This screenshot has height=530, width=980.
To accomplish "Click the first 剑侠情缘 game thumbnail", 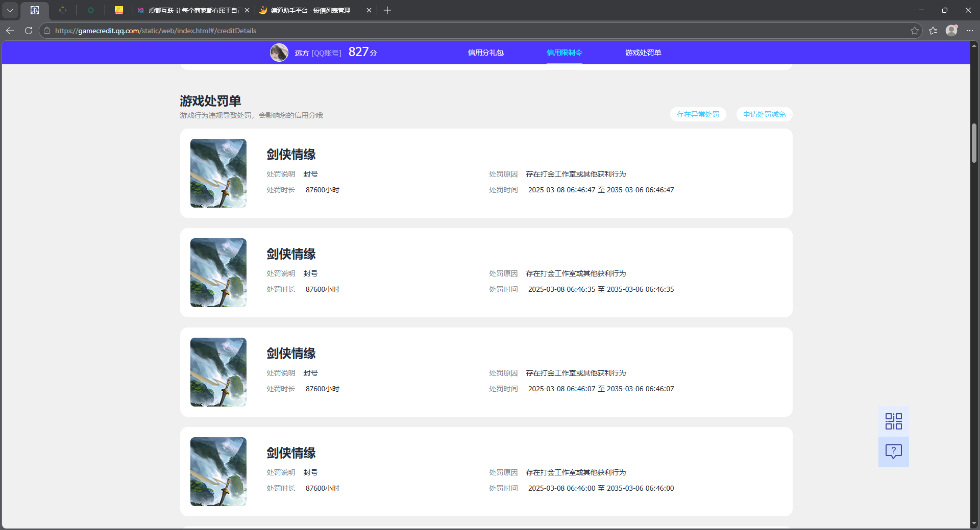I will point(218,173).
